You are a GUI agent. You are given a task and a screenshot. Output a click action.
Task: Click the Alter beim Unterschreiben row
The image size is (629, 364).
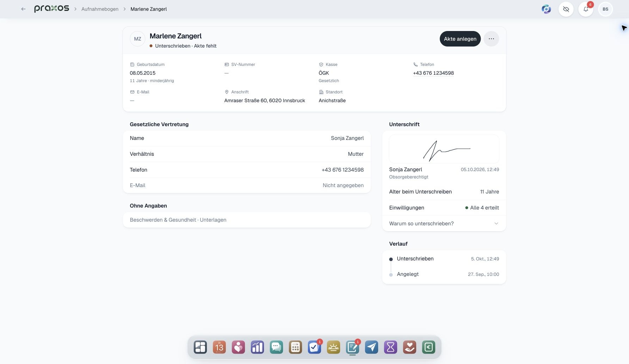pyautogui.click(x=444, y=192)
